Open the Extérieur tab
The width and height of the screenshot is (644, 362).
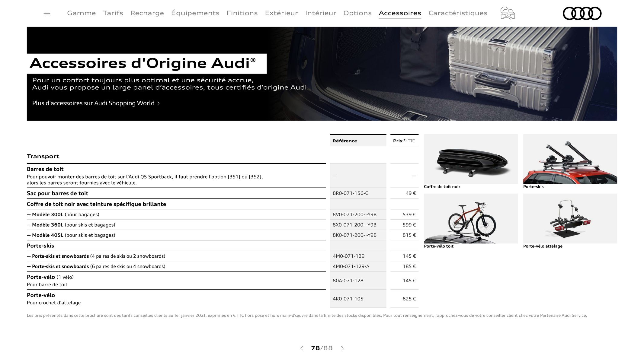[x=281, y=13]
